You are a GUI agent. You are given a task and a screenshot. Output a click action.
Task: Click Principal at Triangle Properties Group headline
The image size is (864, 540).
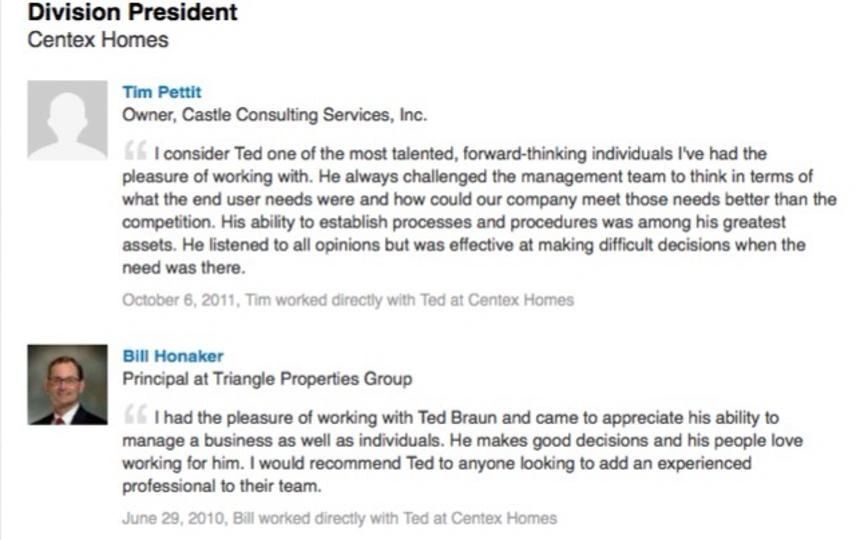tap(266, 379)
